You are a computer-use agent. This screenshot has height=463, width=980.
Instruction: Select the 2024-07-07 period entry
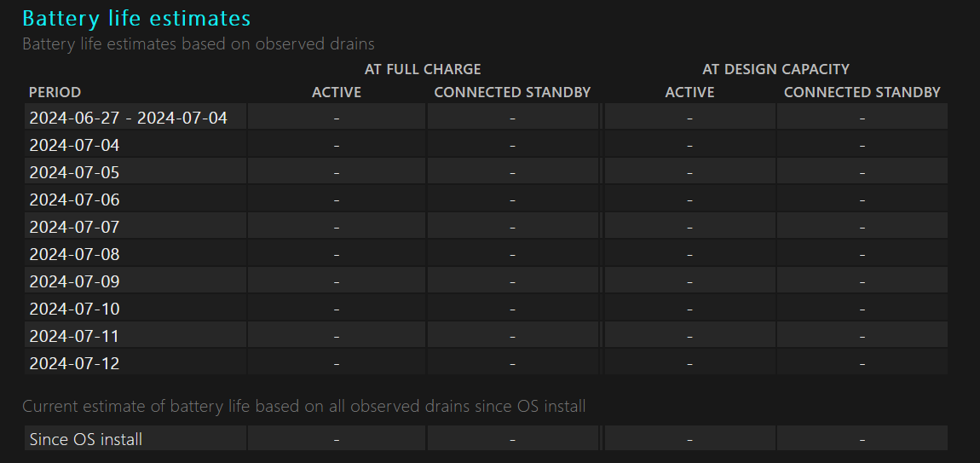click(75, 227)
